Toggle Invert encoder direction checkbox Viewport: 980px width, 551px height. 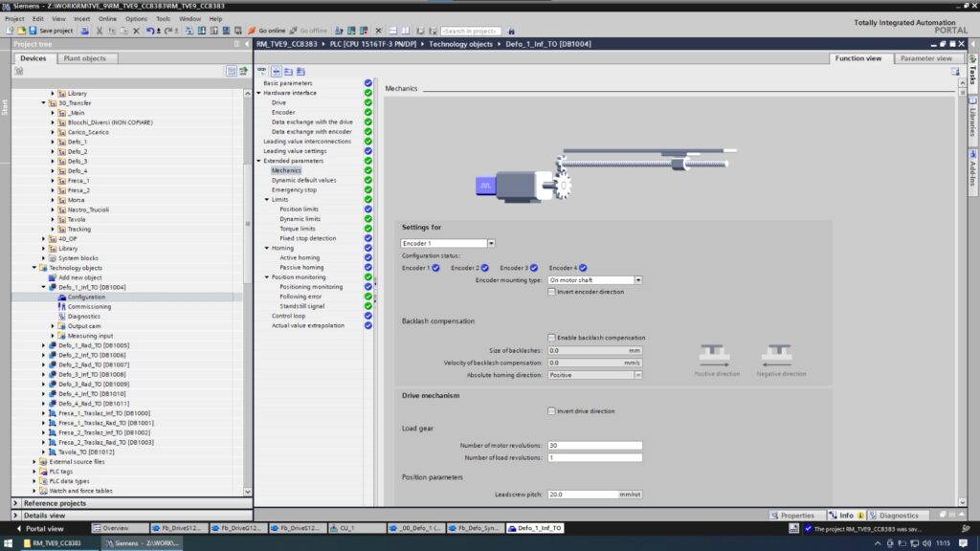click(x=552, y=292)
